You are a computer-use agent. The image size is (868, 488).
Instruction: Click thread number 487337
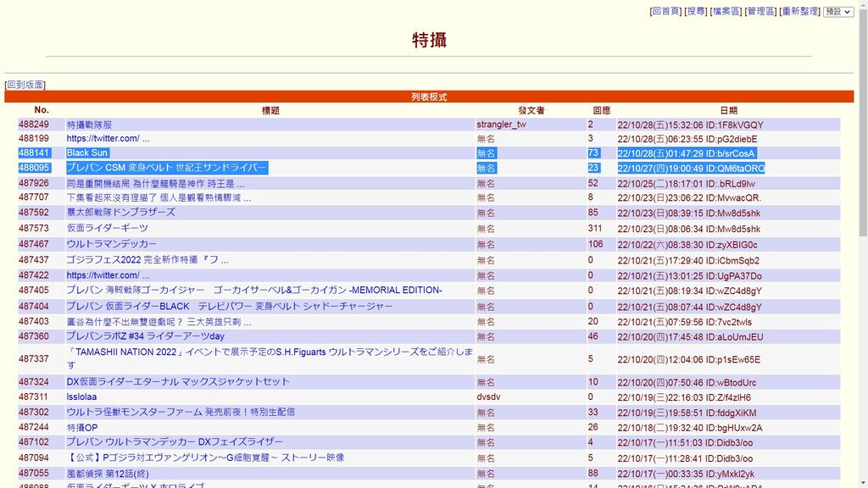point(34,359)
